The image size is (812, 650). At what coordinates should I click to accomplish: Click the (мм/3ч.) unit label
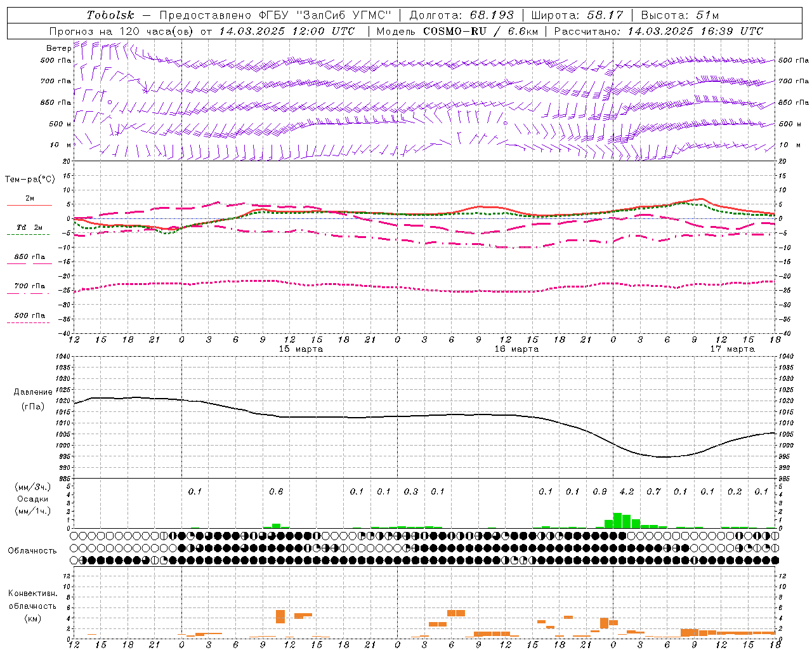coord(32,487)
